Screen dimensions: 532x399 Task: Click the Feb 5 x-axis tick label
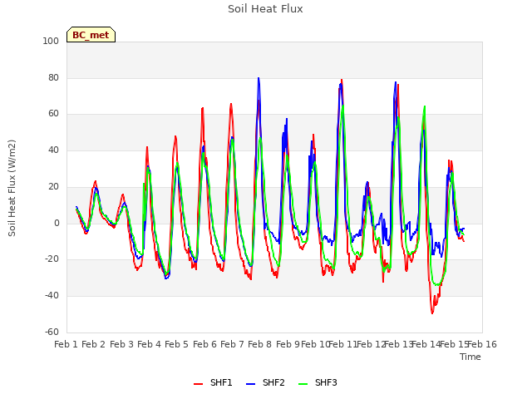(176, 344)
